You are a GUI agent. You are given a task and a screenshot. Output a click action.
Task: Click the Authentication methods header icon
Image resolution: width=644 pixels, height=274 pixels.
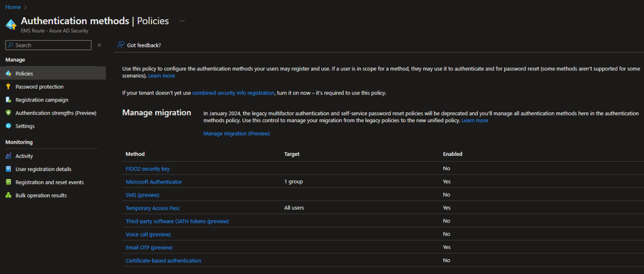tap(11, 25)
